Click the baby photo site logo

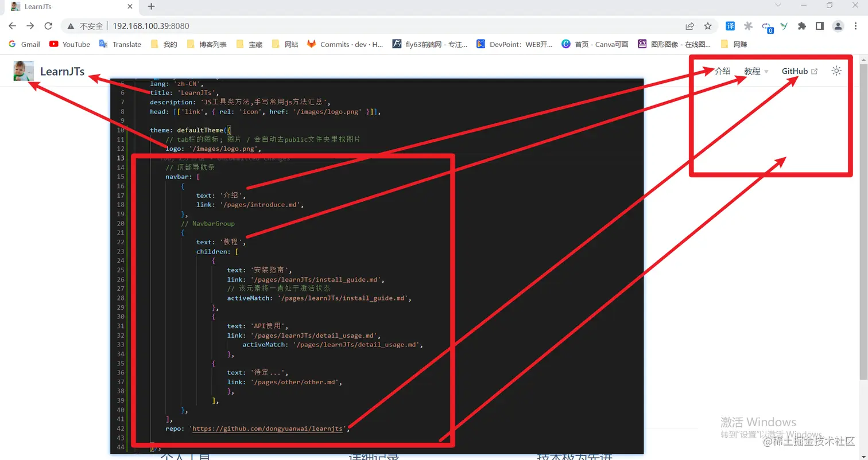pyautogui.click(x=24, y=71)
